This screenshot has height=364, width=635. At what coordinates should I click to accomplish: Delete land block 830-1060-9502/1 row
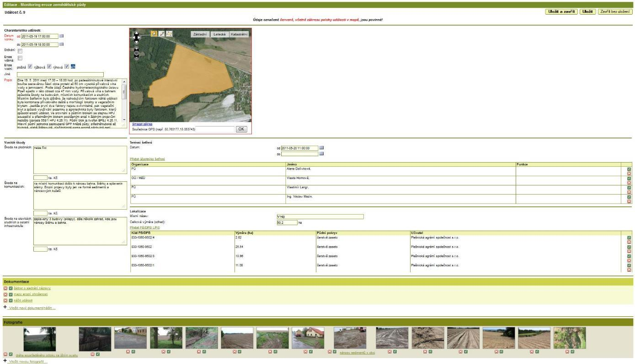(629, 269)
